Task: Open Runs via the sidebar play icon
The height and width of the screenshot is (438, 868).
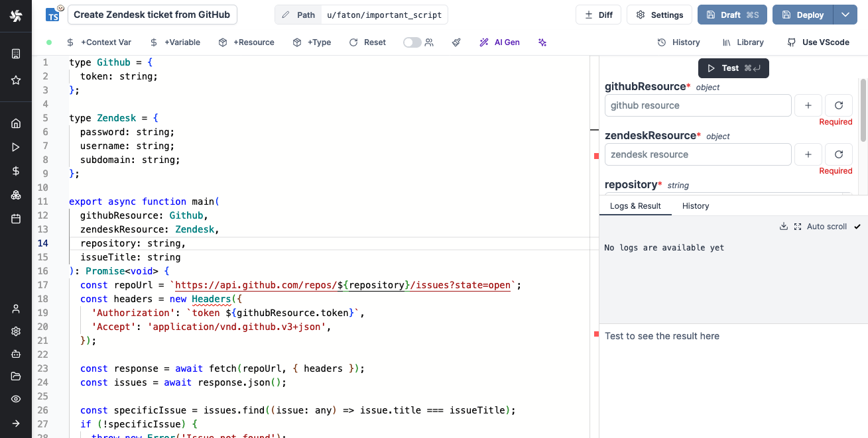Action: coord(16,147)
